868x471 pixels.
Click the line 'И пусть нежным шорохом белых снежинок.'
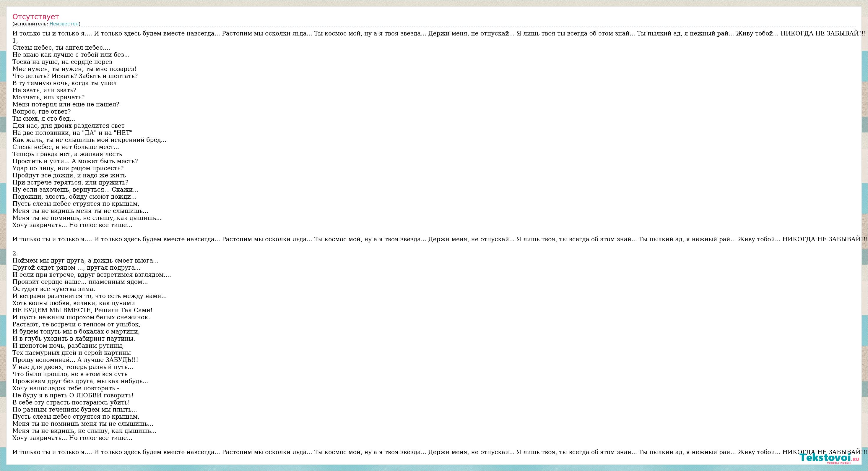click(x=81, y=317)
